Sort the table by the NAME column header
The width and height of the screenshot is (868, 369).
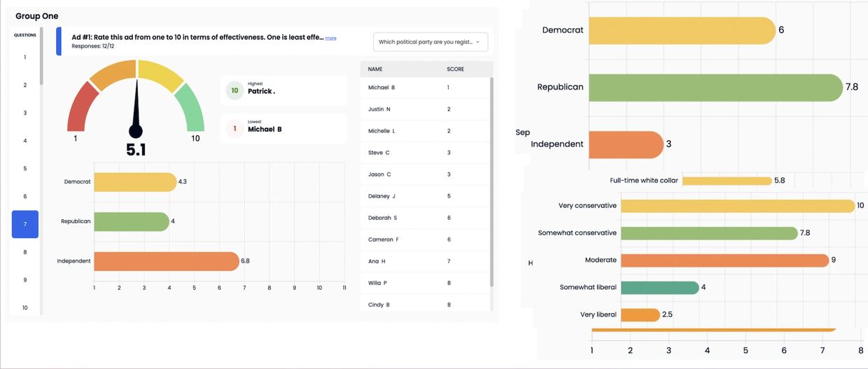[x=375, y=69]
